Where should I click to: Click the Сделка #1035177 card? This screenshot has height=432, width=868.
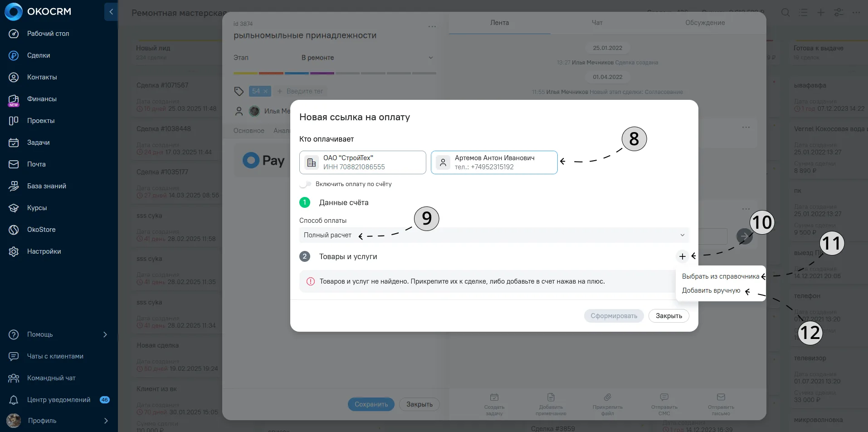[x=177, y=183]
